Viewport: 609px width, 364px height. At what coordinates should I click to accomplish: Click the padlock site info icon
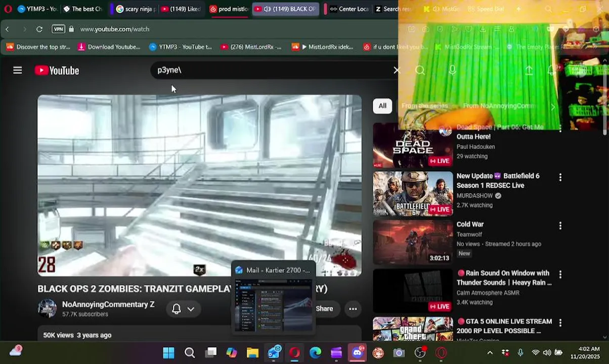coord(71,29)
